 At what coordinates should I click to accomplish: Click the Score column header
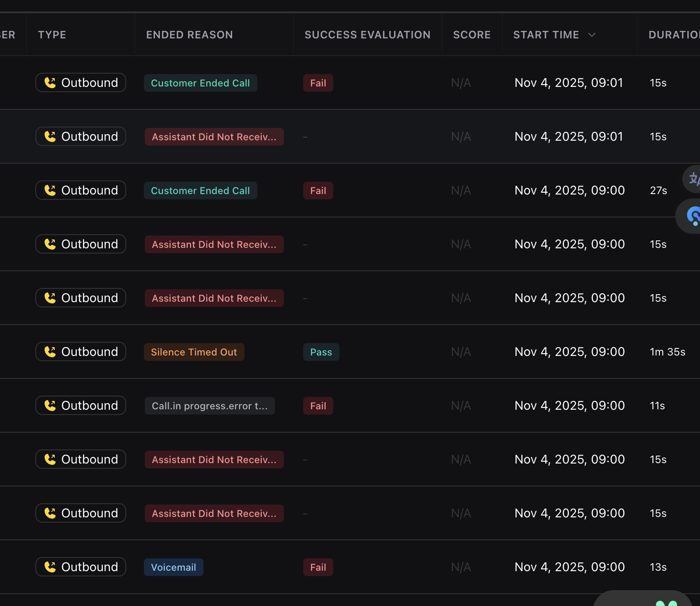click(x=471, y=35)
